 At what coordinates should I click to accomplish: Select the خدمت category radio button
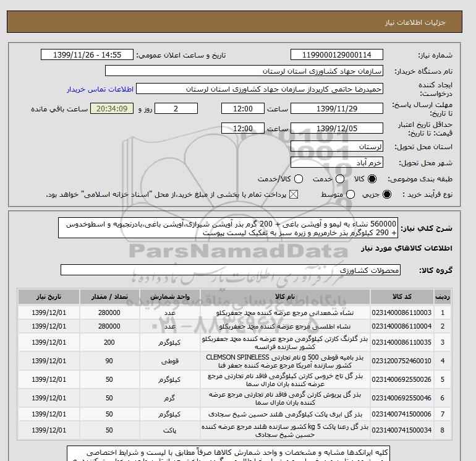pyautogui.click(x=340, y=179)
